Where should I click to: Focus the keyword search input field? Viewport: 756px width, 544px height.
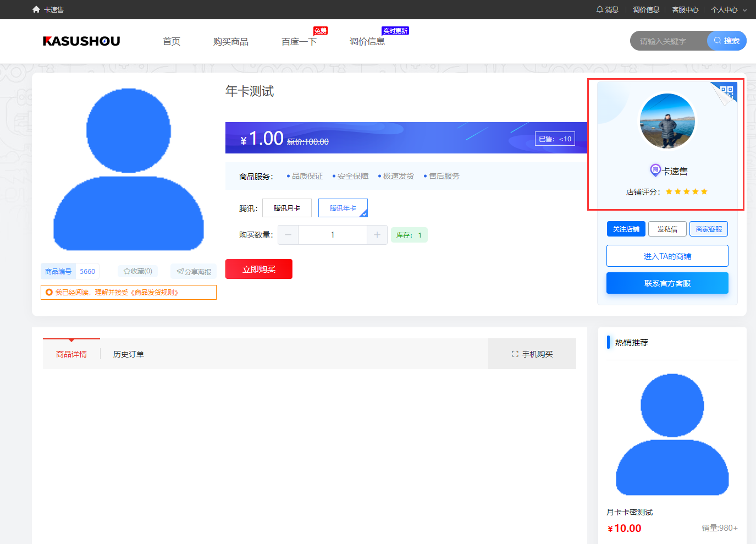coord(669,41)
